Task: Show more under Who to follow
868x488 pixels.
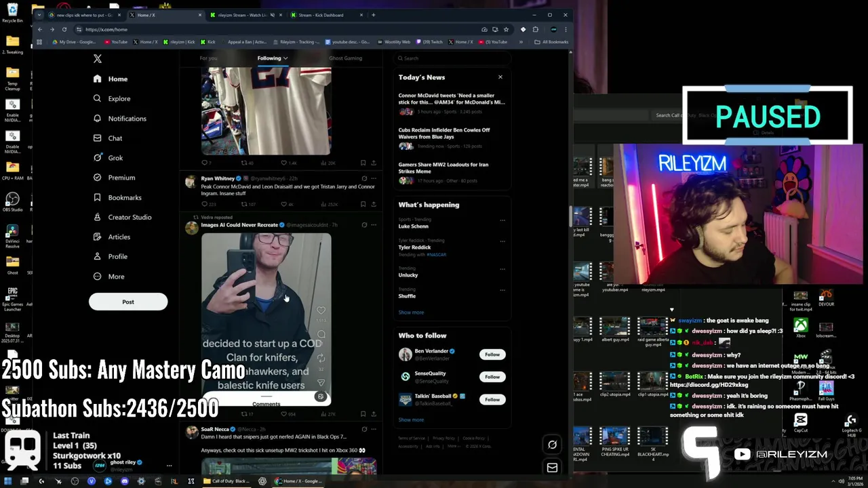Action: coord(411,420)
